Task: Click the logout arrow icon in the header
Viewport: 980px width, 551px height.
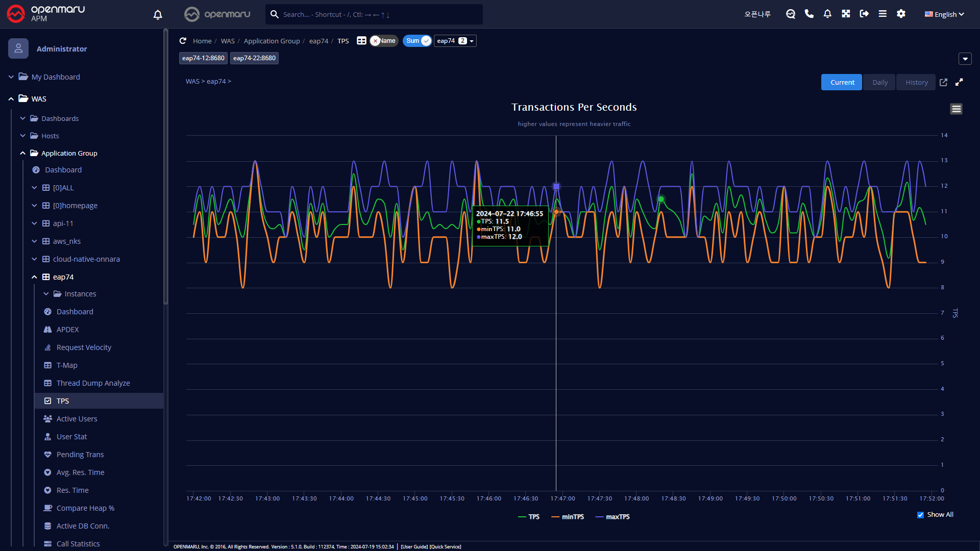Action: click(x=864, y=14)
